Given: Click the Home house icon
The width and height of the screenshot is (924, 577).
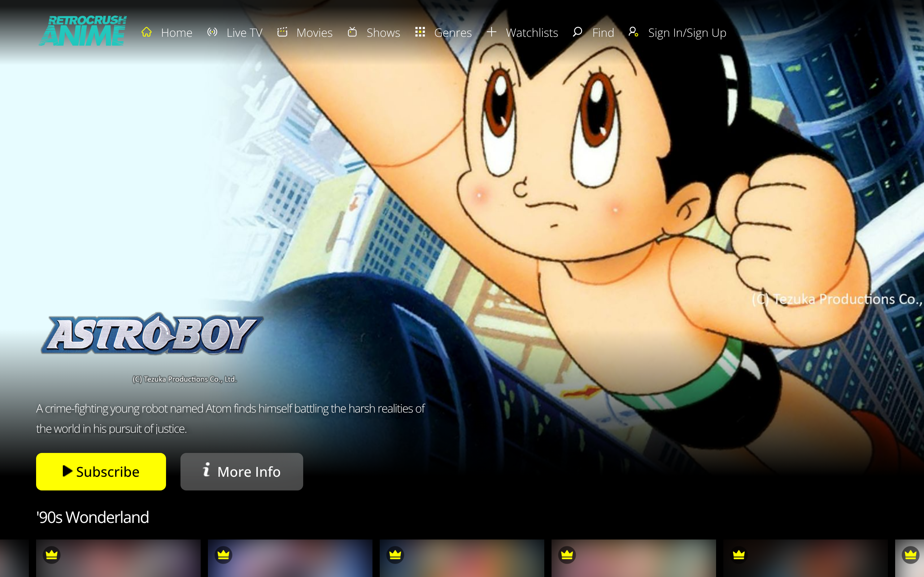Looking at the screenshot, I should tap(147, 32).
